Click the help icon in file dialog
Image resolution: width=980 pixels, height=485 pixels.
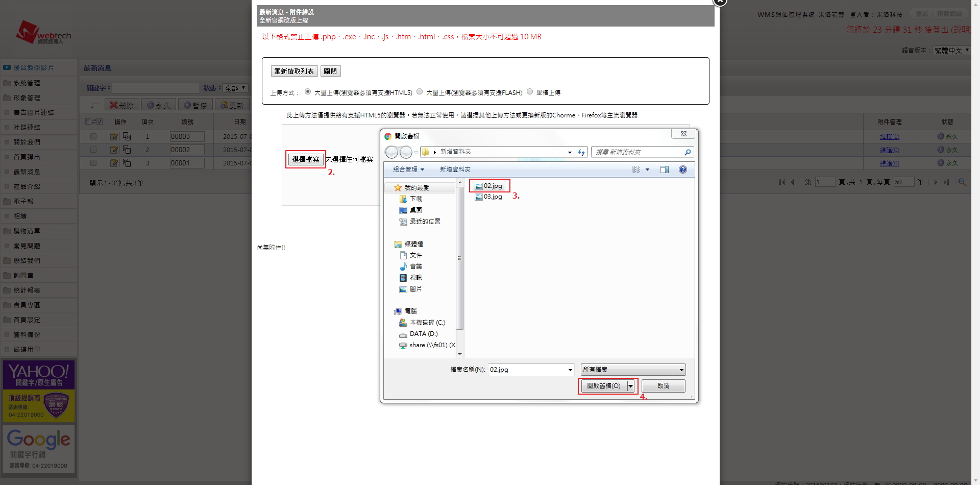pos(682,169)
